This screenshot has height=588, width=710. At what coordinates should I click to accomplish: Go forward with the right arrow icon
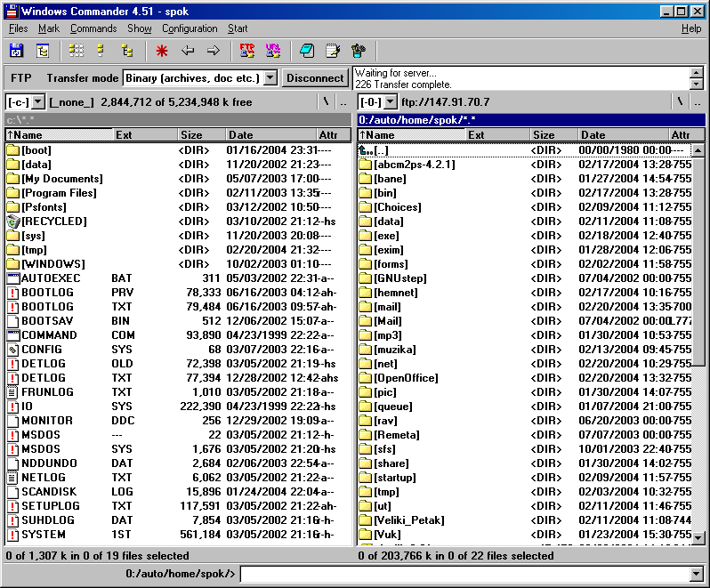(214, 51)
